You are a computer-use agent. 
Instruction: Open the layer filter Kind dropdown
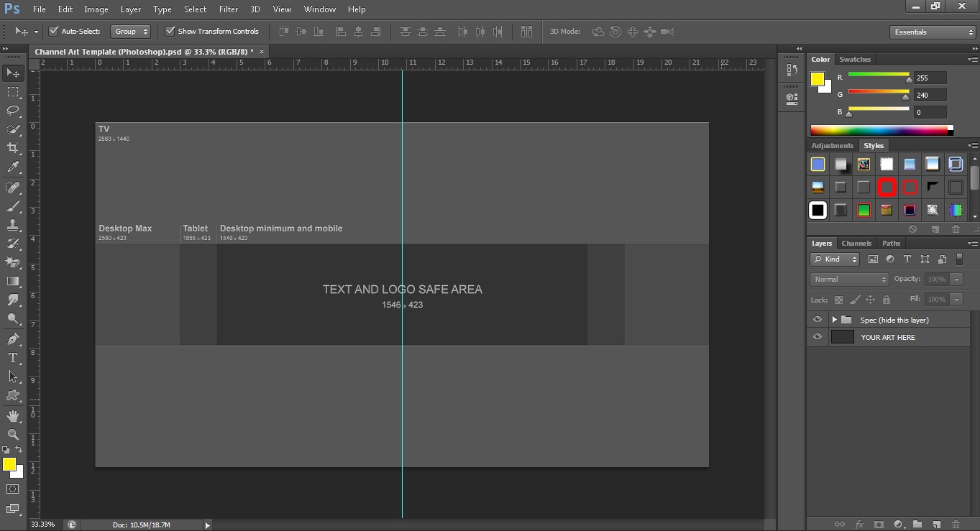(x=835, y=259)
